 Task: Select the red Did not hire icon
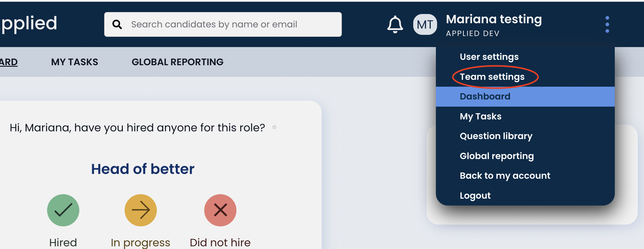click(x=220, y=210)
